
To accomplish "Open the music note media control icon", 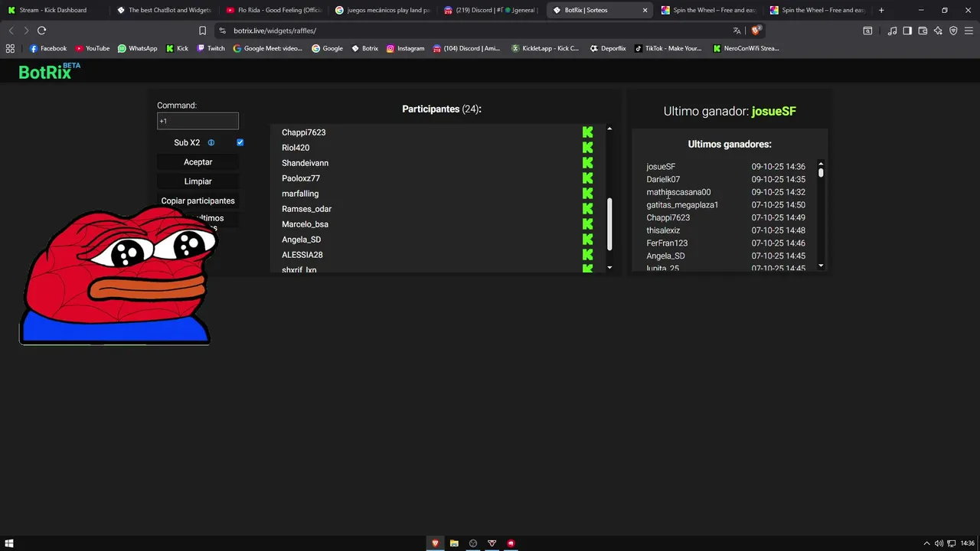I will [892, 31].
